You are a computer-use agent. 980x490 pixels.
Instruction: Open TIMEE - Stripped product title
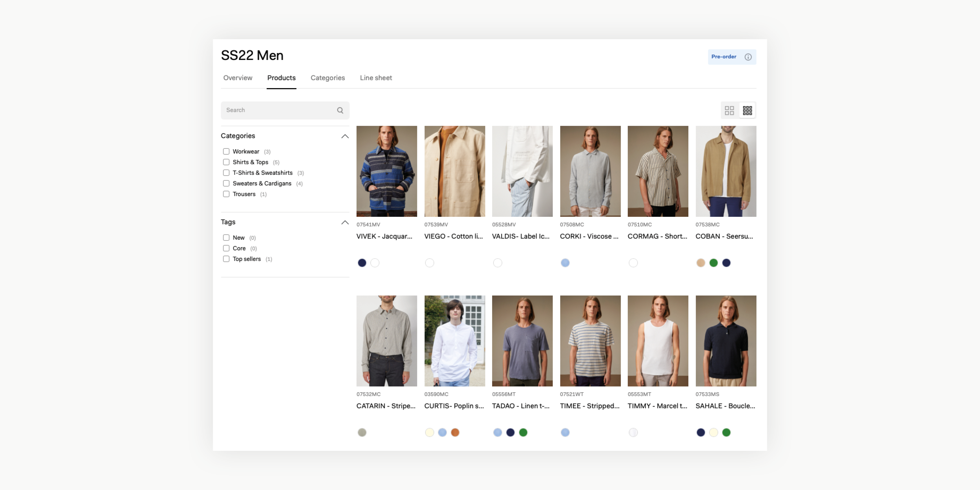point(590,406)
